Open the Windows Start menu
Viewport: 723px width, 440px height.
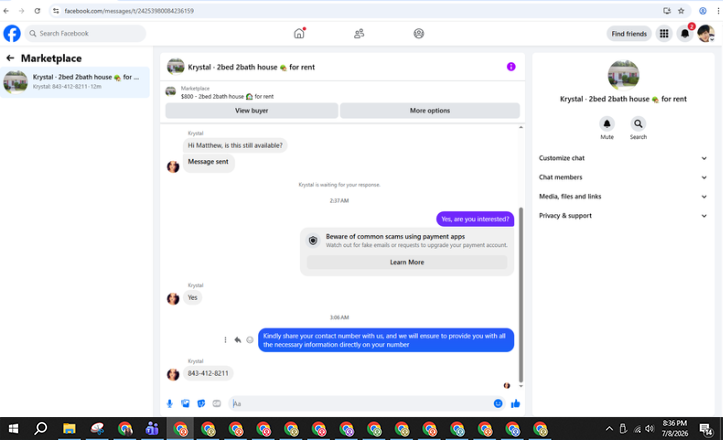pyautogui.click(x=13, y=429)
